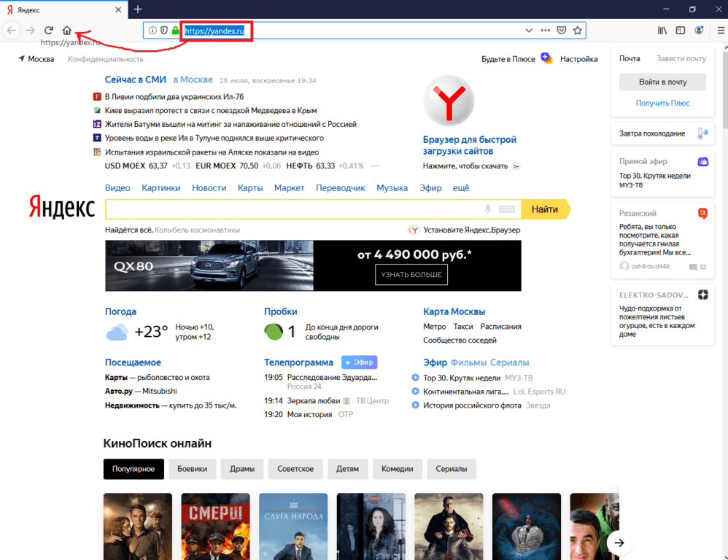The height and width of the screenshot is (560, 728).
Task: Open the Library icon in toolbar
Action: click(662, 31)
